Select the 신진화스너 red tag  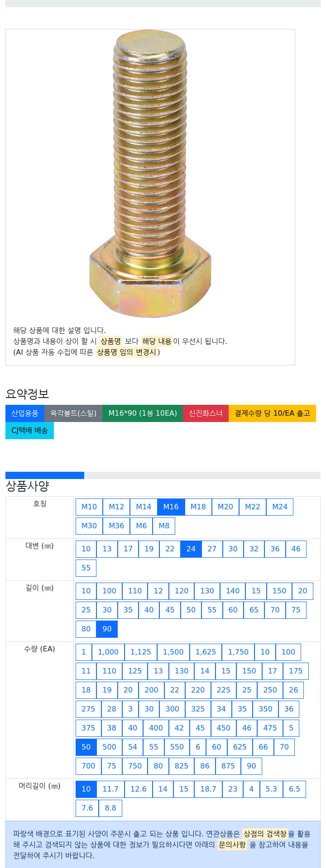click(x=206, y=413)
